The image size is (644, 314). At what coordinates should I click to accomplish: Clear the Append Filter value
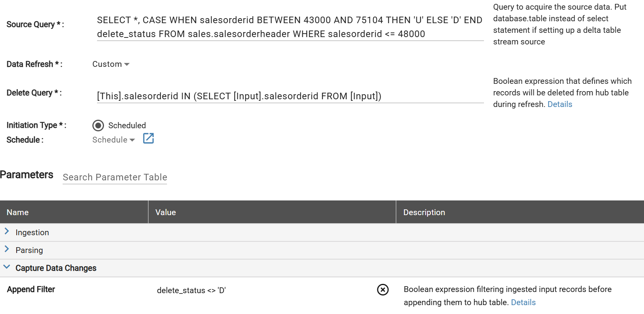click(383, 290)
